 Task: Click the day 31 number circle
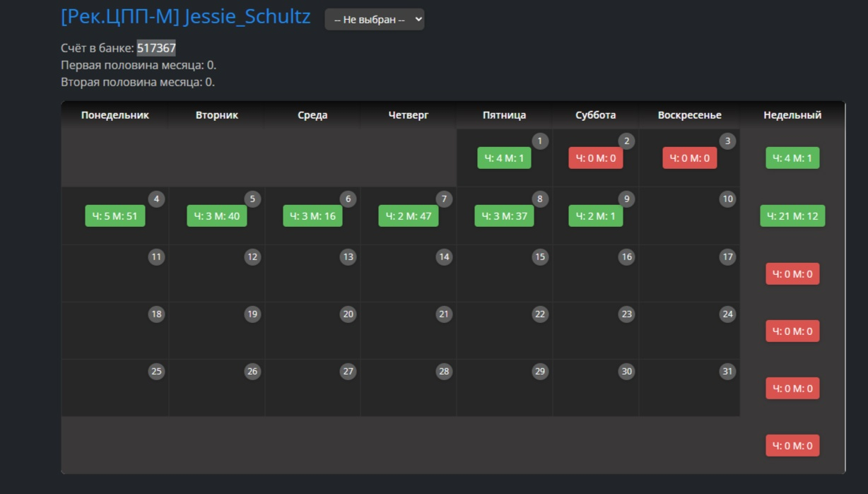coord(727,372)
